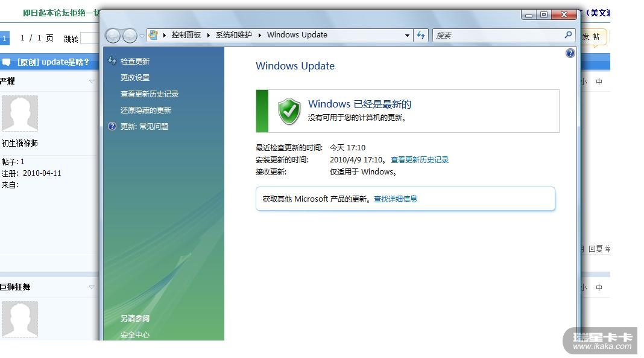Viewport: 644px width, 358px height.
Task: Click the 查看更新历史记录 link beside install time
Action: 419,160
